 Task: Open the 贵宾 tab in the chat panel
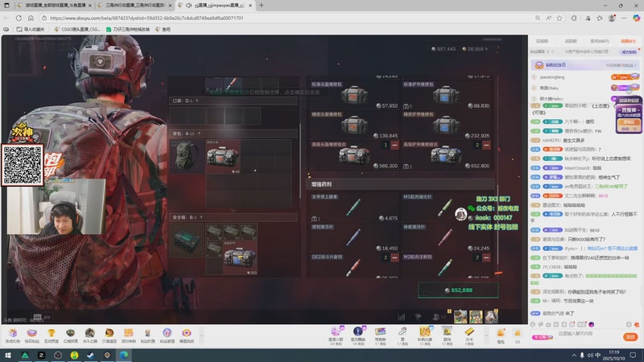(599, 41)
